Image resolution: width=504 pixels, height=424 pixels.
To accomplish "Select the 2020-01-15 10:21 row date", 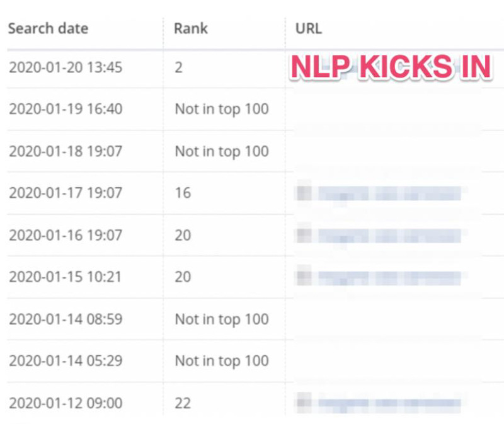I will pos(66,277).
